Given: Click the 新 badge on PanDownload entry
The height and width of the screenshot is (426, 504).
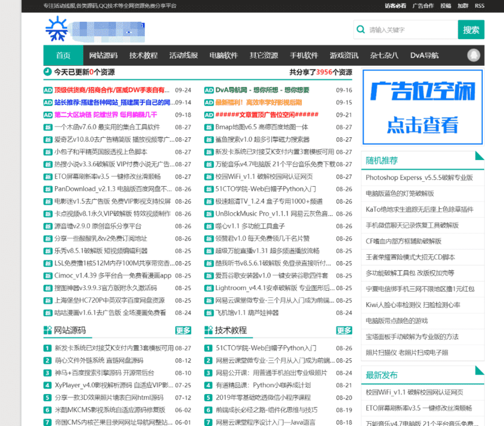Looking at the screenshot, I should click(47, 189).
